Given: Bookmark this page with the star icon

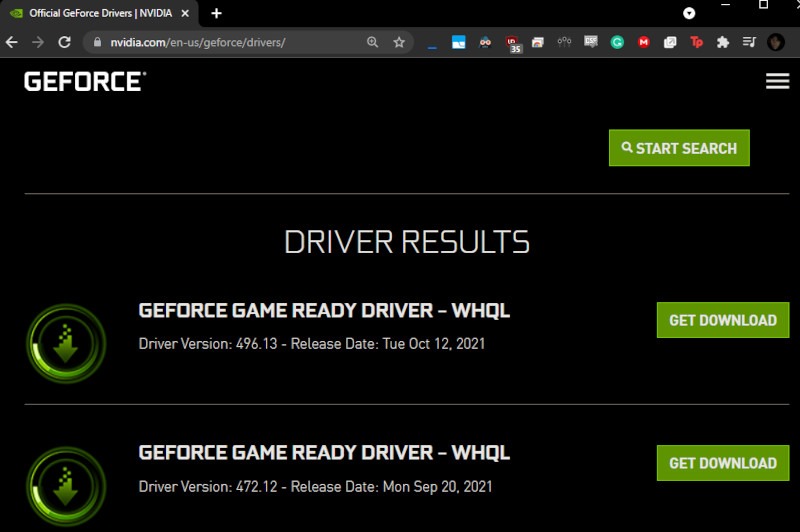Looking at the screenshot, I should point(399,42).
